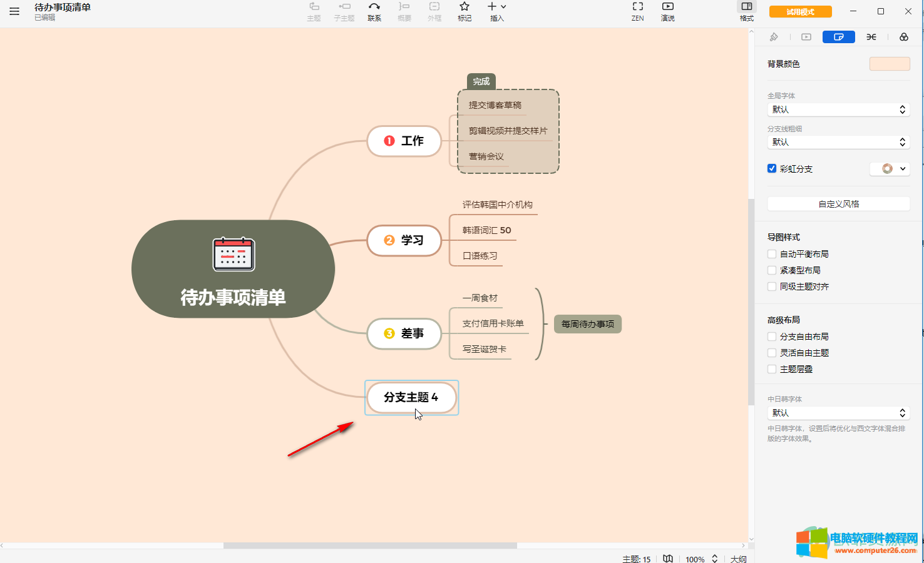The height and width of the screenshot is (563, 924).
Task: Select subtopic 支付信用卡账单
Action: [493, 323]
